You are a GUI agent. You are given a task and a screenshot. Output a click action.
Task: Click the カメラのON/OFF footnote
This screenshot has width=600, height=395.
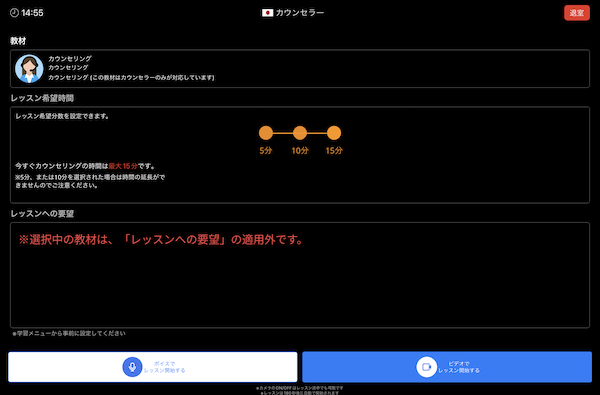pyautogui.click(x=300, y=388)
